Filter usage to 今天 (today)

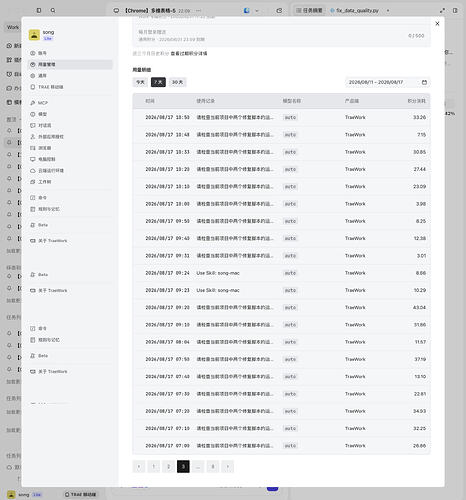pyautogui.click(x=140, y=82)
